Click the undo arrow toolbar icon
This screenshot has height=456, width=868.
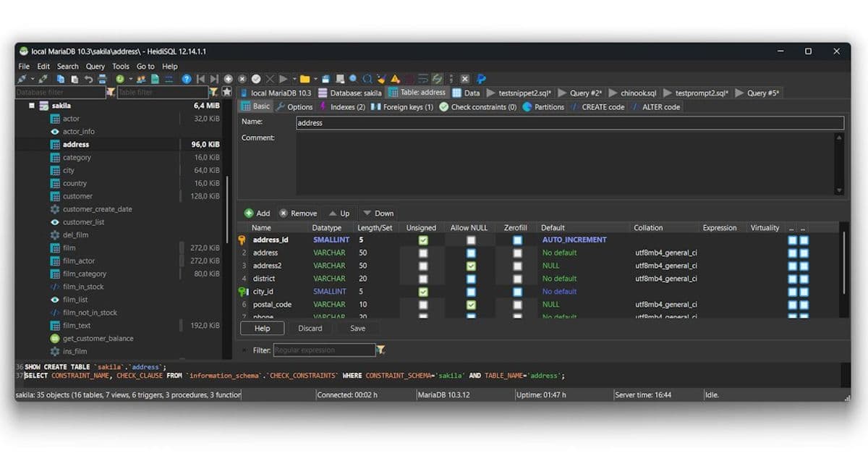tap(88, 79)
